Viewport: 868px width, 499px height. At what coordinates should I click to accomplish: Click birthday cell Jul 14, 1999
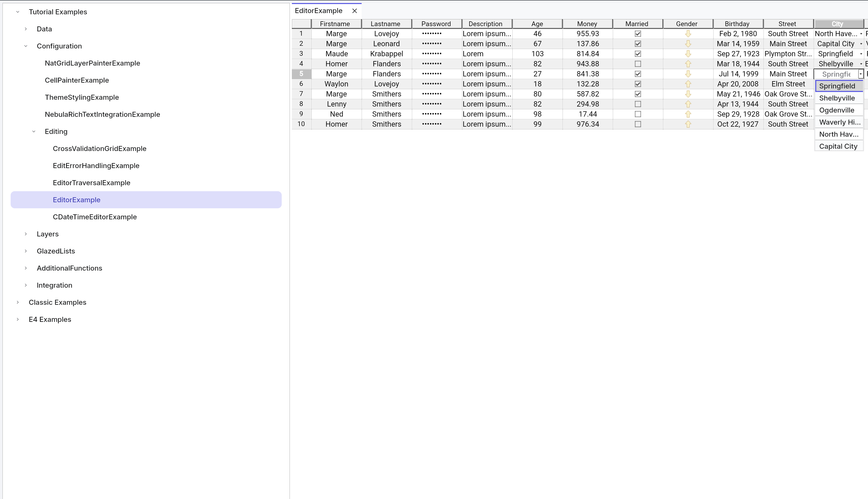738,74
